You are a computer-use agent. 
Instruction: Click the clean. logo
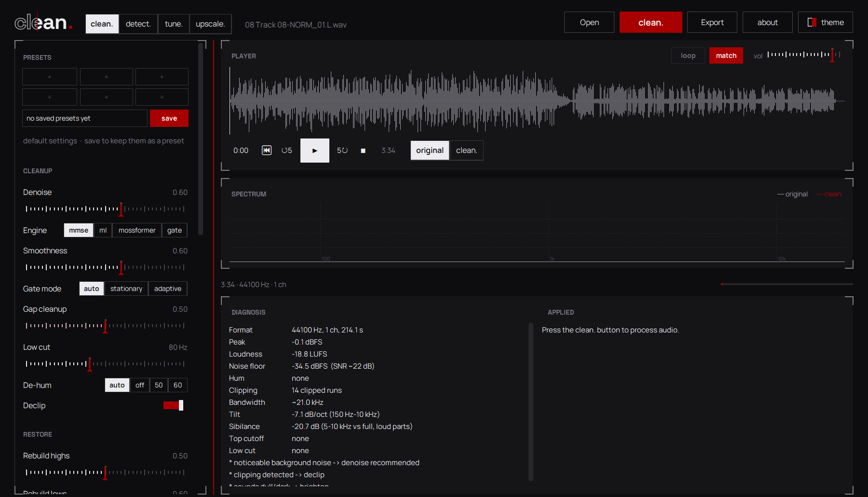coord(43,23)
